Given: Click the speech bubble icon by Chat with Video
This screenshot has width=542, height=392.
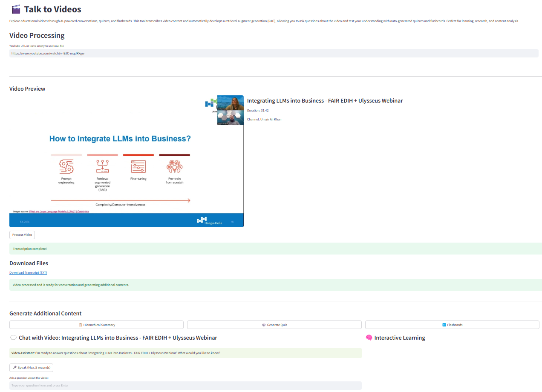Looking at the screenshot, I should coord(13,338).
